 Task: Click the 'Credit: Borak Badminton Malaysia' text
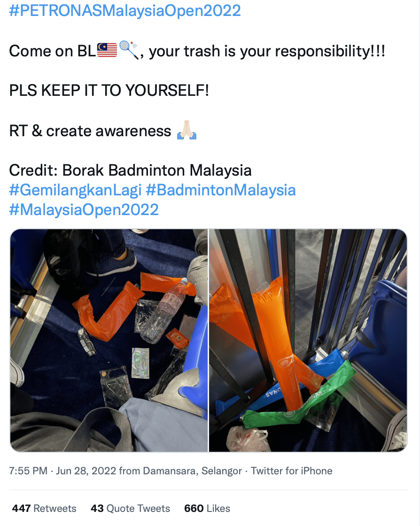[130, 170]
